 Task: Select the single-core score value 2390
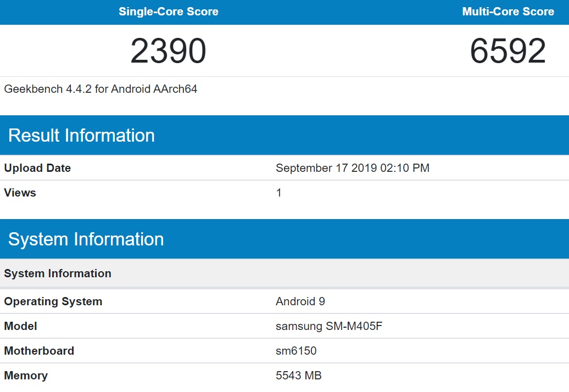[x=169, y=51]
